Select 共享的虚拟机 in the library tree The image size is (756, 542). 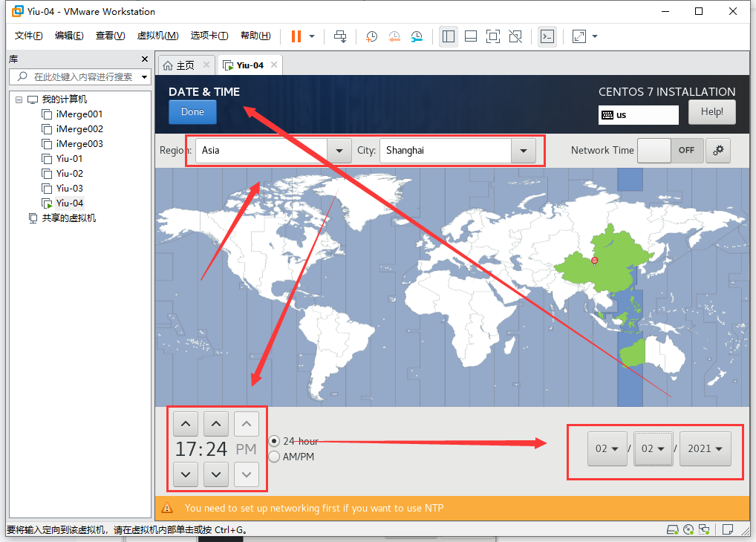(x=62, y=218)
